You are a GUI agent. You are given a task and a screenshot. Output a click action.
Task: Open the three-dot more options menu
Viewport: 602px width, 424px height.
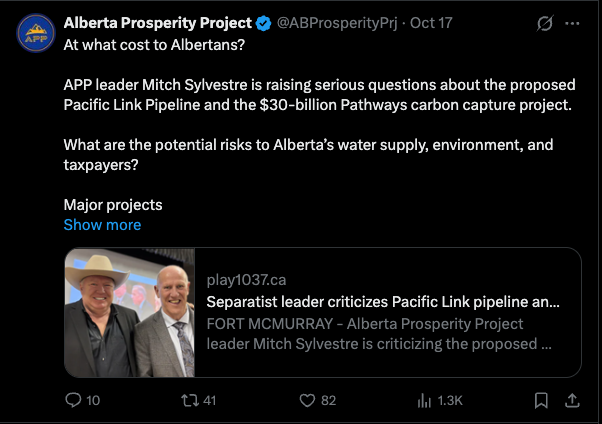(x=572, y=23)
